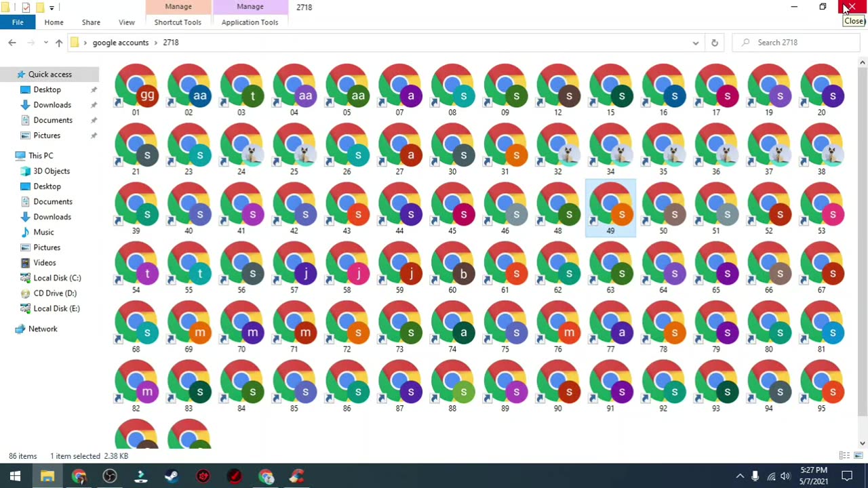The width and height of the screenshot is (868, 488).
Task: Open This PC in navigation pane
Action: pos(41,156)
